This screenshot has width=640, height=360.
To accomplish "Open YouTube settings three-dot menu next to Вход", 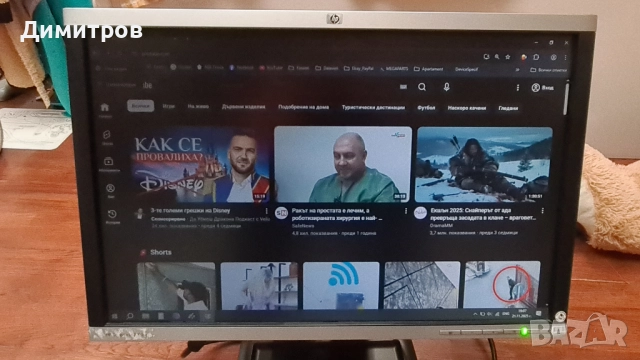I will pos(518,88).
